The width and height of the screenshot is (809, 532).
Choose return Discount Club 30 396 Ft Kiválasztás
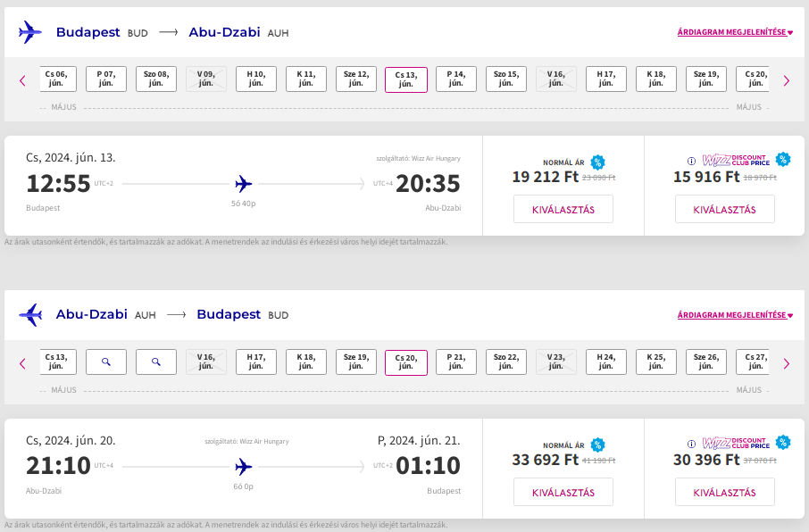pyautogui.click(x=725, y=492)
